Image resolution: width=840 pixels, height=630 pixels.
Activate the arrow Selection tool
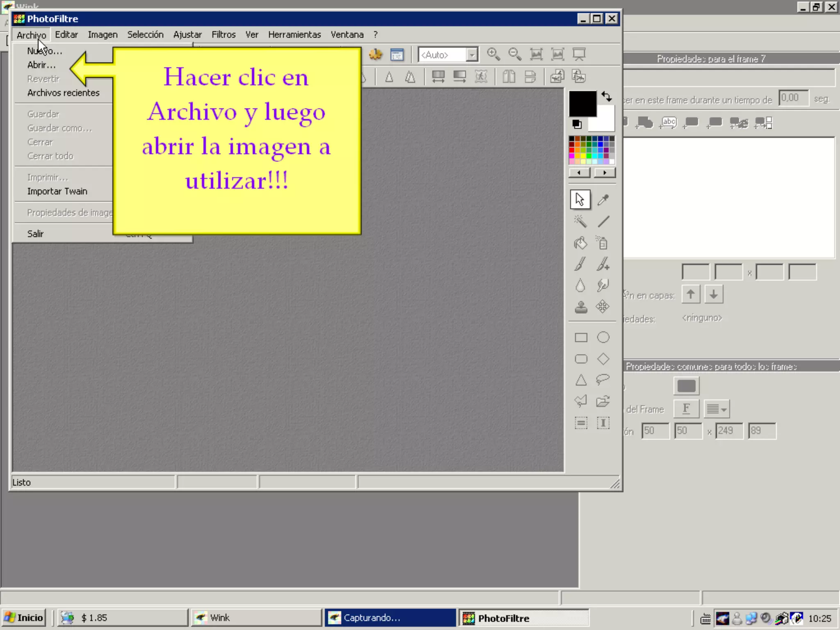point(580,200)
